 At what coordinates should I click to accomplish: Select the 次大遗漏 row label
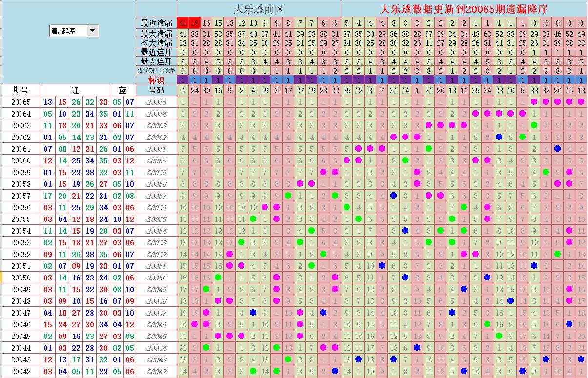click(x=156, y=43)
